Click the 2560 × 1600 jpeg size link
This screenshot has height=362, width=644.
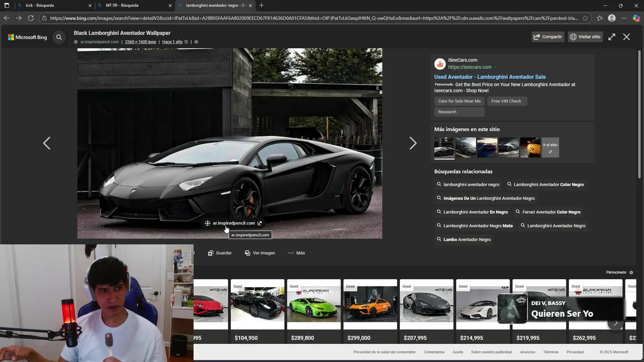[x=140, y=42]
